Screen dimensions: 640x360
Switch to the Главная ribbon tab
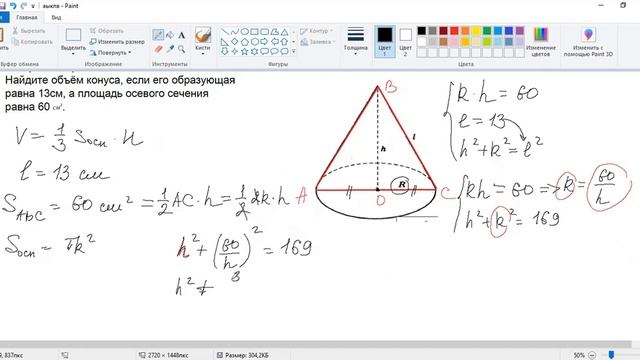tap(27, 18)
